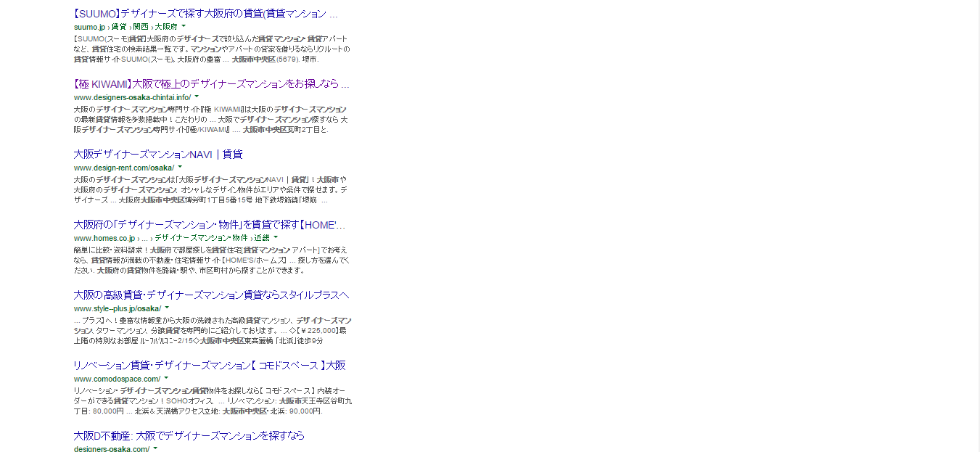Screen dimensions: 980x452
Task: Click the www.design-rent.com/osaka/ URL text
Action: pyautogui.click(x=124, y=168)
